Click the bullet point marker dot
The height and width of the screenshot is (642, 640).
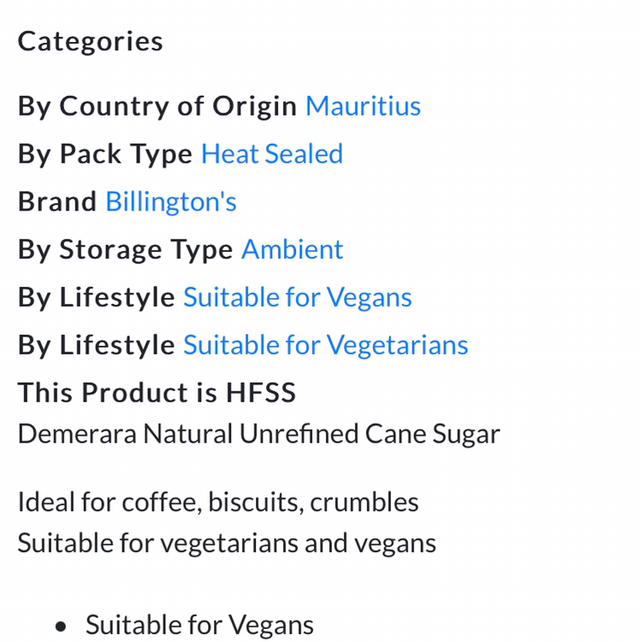click(x=61, y=627)
